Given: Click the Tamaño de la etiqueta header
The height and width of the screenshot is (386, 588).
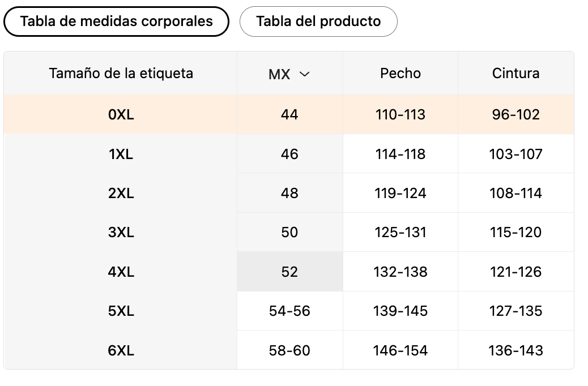Looking at the screenshot, I should (121, 73).
